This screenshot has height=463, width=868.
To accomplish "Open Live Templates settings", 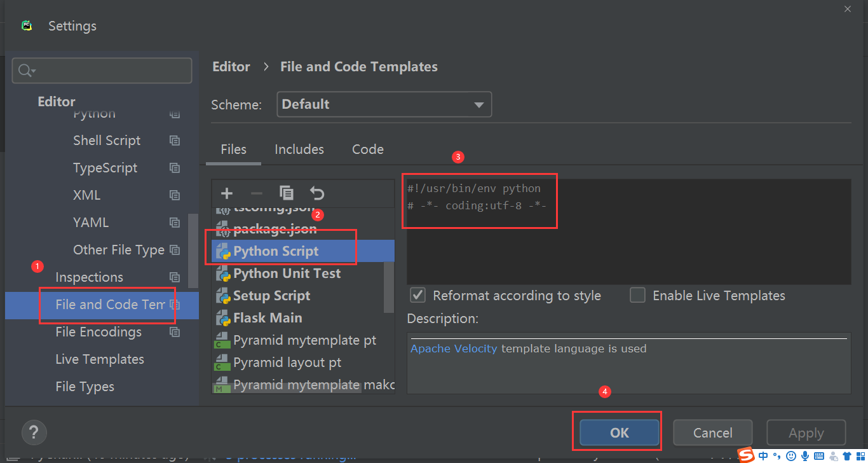I will (x=100, y=359).
